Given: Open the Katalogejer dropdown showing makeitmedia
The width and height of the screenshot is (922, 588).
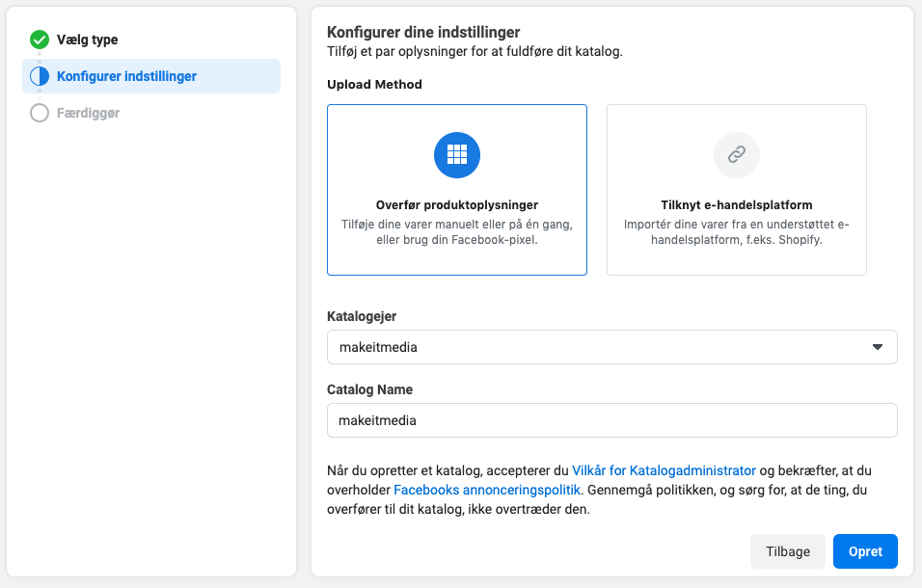Looking at the screenshot, I should 612,347.
